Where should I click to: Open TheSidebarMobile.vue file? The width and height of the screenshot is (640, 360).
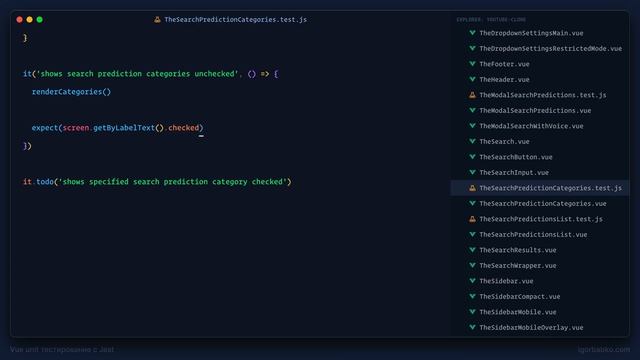click(x=518, y=312)
